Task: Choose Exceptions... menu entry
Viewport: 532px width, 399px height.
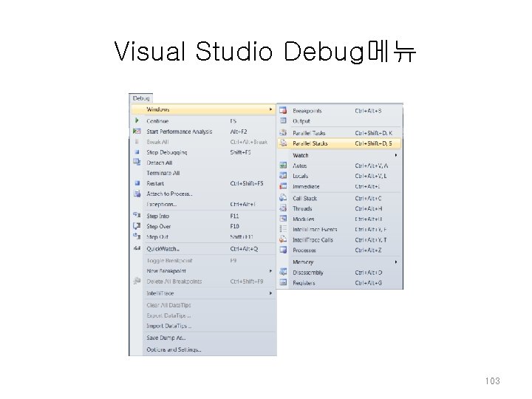Action: [162, 204]
